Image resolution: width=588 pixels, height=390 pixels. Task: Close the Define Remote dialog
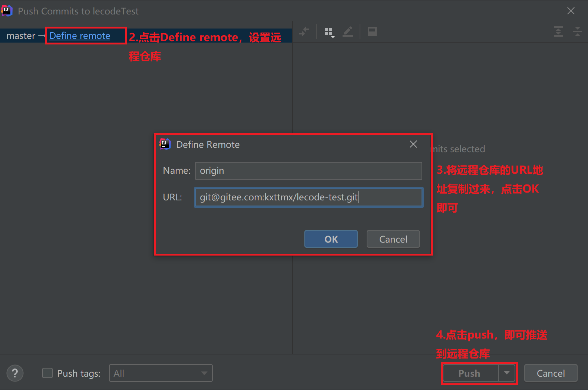click(413, 144)
